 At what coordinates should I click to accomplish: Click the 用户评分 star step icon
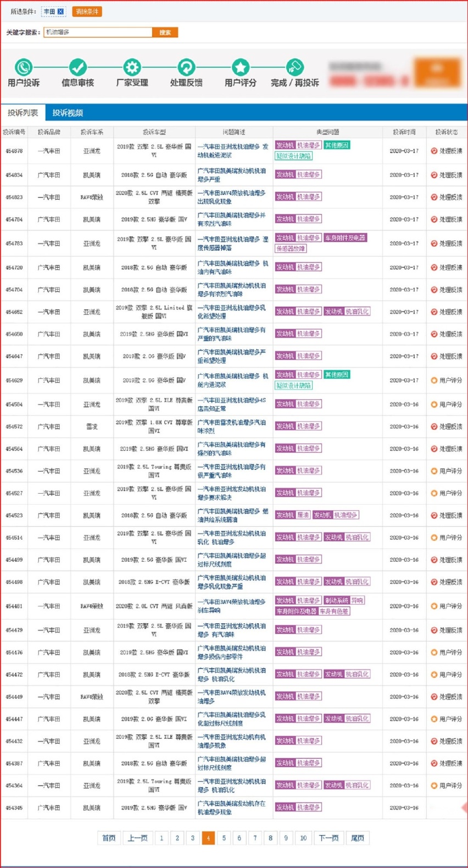pyautogui.click(x=240, y=68)
